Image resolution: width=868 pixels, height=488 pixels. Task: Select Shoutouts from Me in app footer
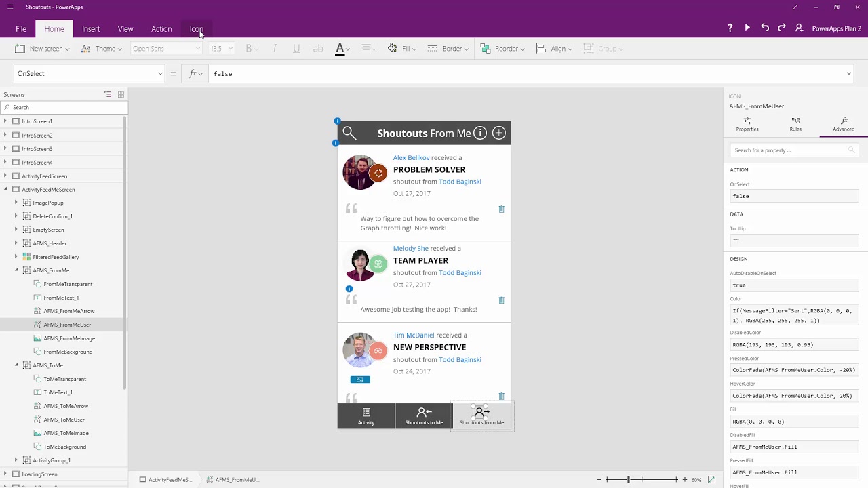[x=481, y=415]
